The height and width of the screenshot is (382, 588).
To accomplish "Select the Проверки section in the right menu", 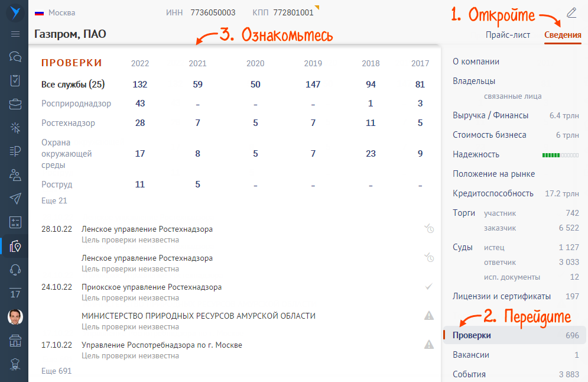I will pyautogui.click(x=515, y=335).
